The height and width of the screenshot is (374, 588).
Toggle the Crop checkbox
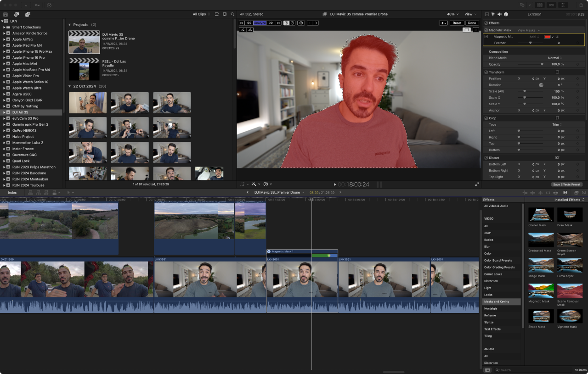[486, 118]
